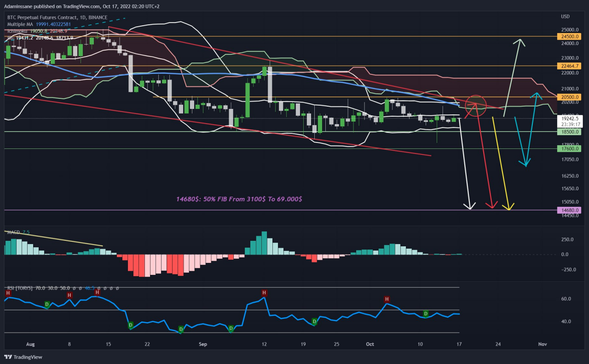Click the H marker on the early October RSI peak
589x364 pixels.
387,299
